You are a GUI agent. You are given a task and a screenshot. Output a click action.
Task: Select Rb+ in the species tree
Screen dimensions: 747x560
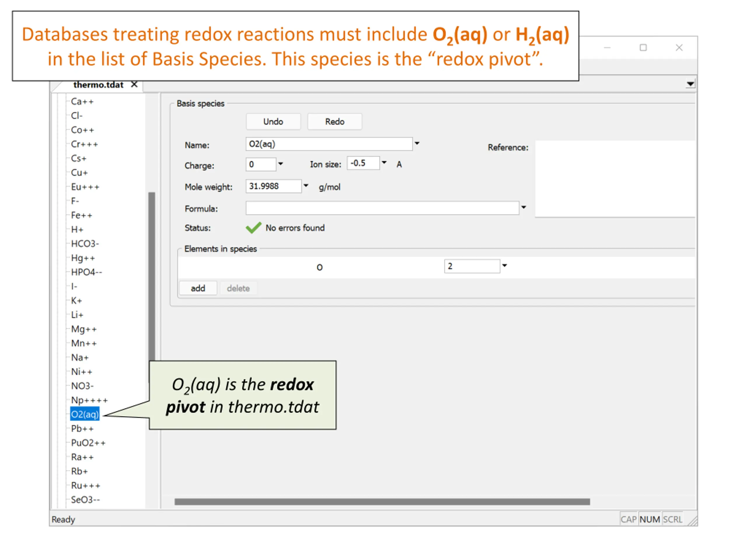click(79, 471)
